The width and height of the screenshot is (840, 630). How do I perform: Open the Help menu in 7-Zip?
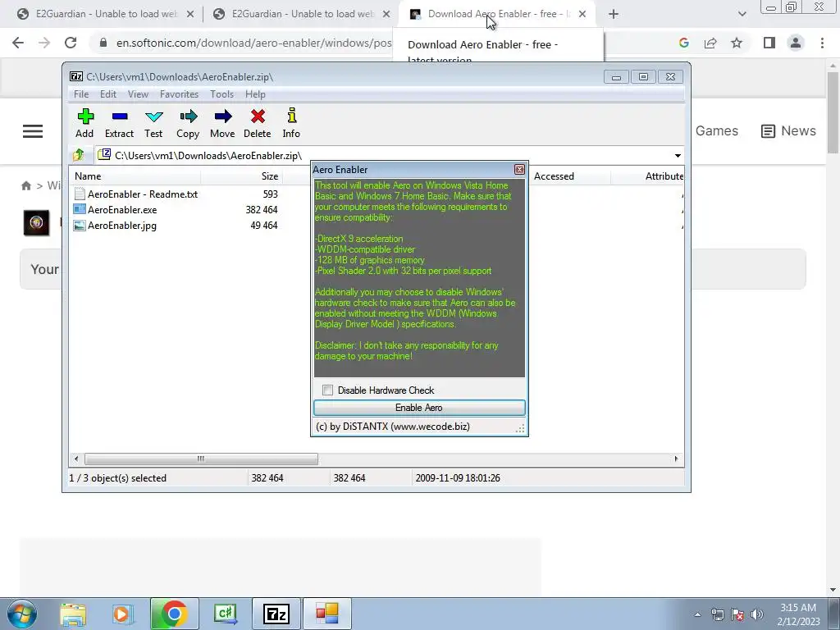(x=255, y=94)
